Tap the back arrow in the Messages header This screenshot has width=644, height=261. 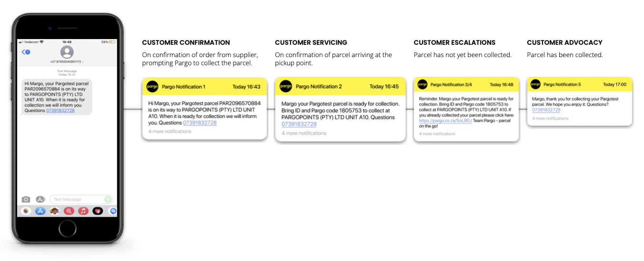26,51
